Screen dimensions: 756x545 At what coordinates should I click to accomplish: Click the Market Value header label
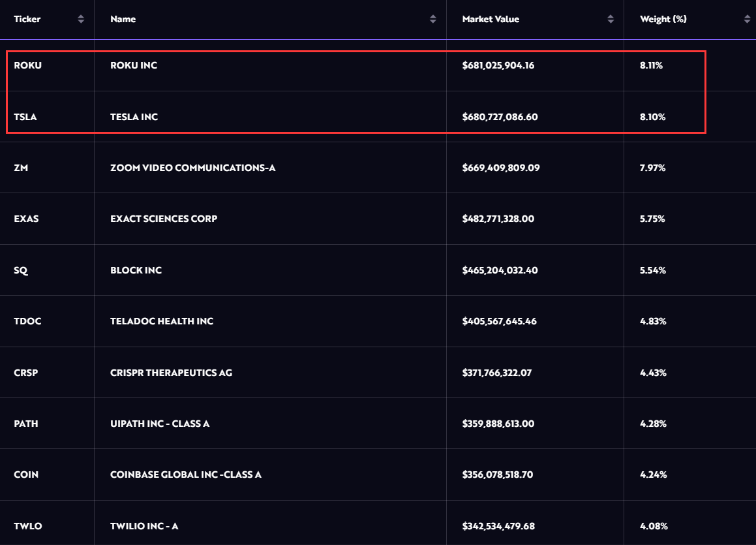pos(491,20)
